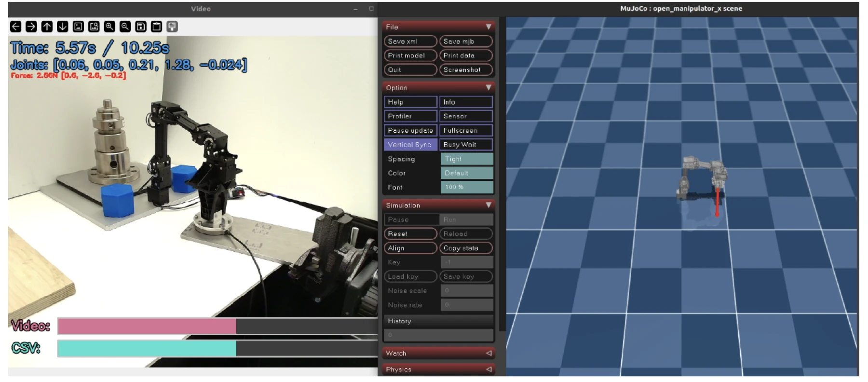Enable the Profiler option

click(x=410, y=116)
